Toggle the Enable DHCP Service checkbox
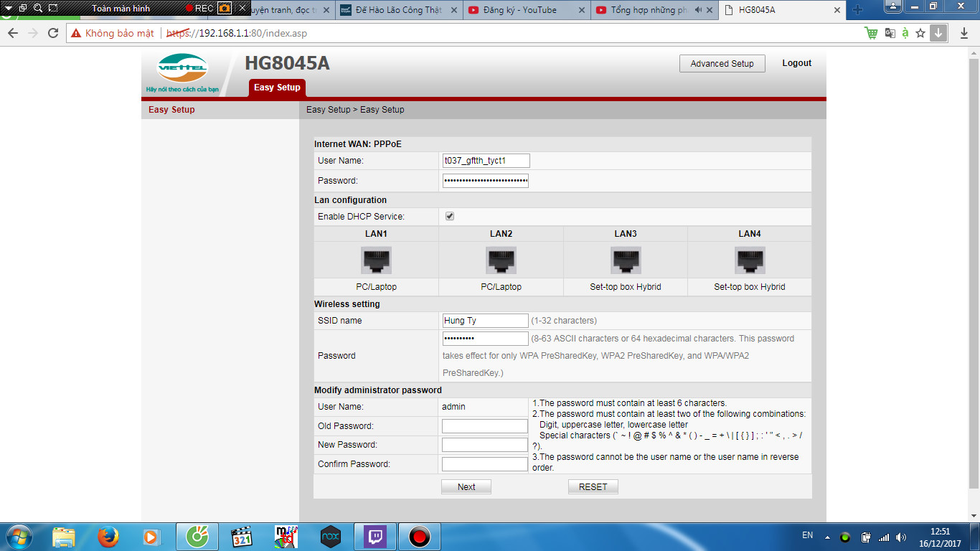980x551 pixels. coord(450,216)
